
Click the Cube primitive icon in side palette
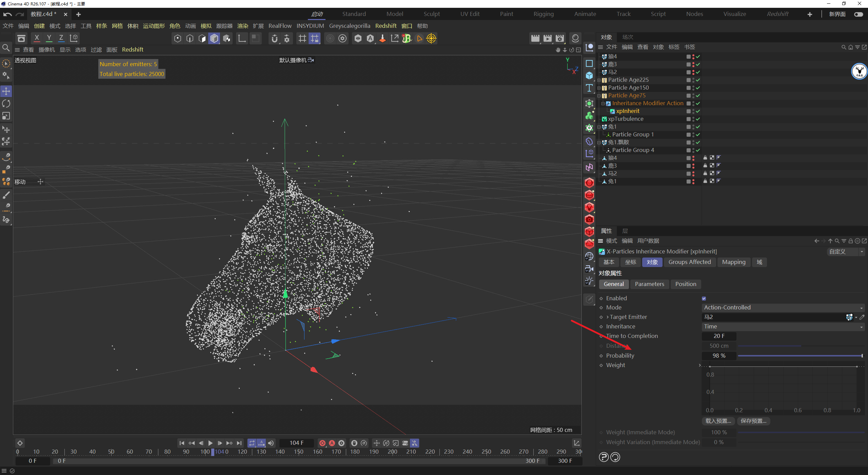point(589,76)
